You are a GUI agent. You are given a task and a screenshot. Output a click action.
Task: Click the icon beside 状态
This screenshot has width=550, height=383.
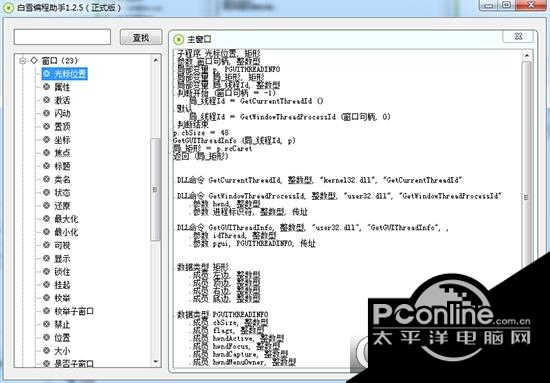[47, 192]
